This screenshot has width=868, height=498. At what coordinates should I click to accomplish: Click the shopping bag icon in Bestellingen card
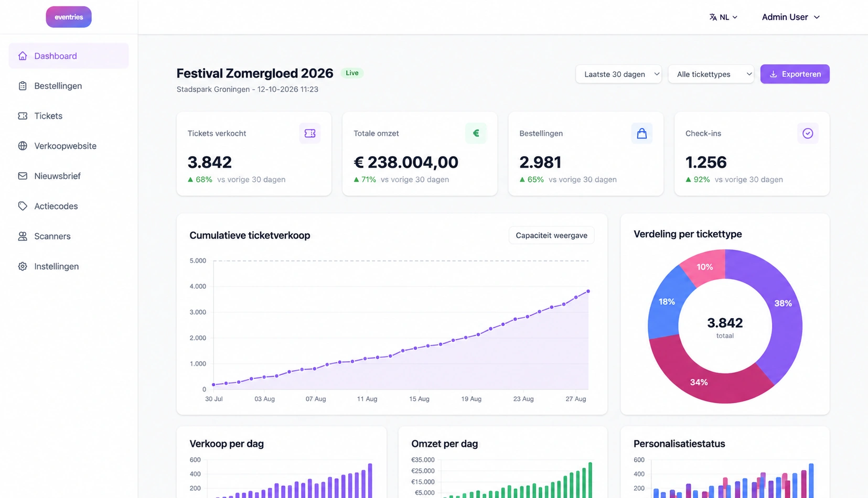tap(642, 133)
